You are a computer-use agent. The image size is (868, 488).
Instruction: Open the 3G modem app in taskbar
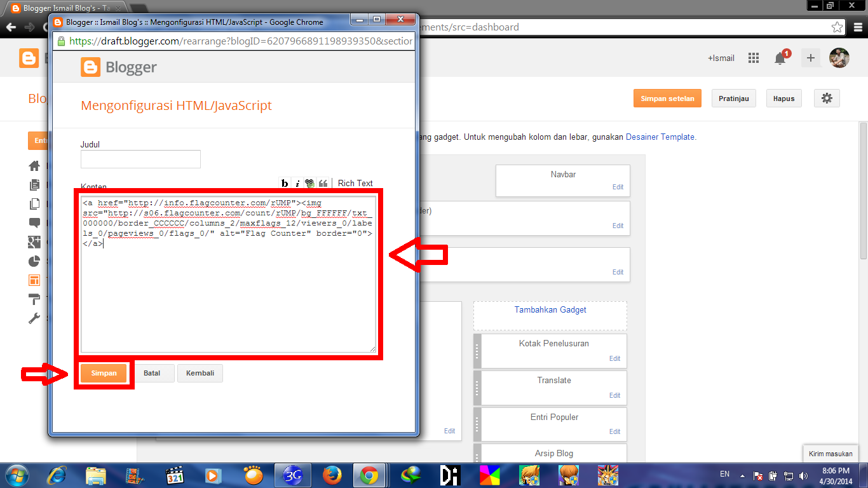click(x=292, y=475)
